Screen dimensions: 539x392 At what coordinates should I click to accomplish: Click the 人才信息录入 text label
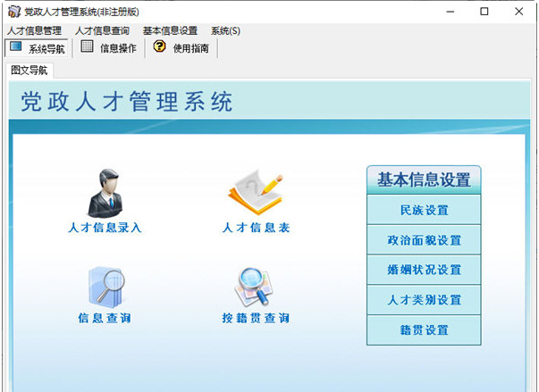[x=105, y=228]
